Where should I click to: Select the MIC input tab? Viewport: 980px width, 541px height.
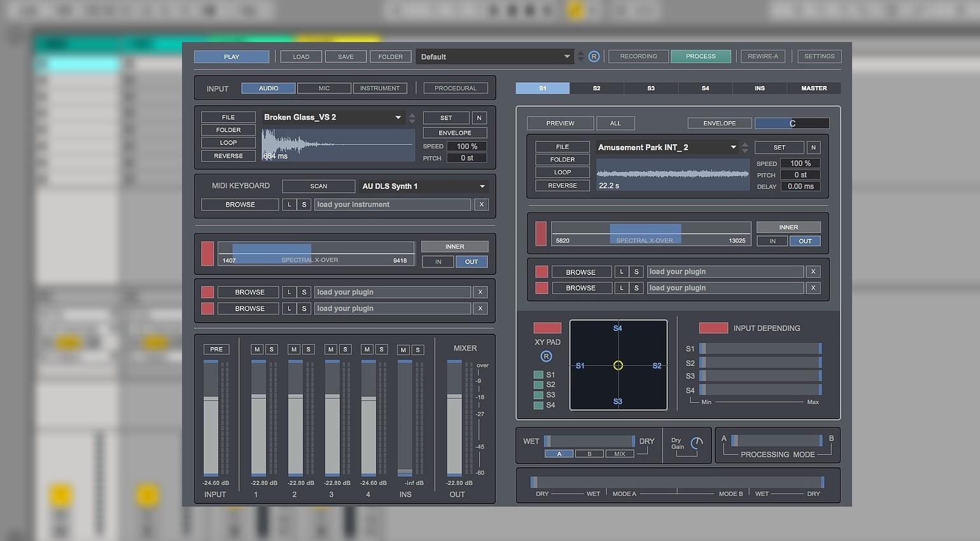click(x=324, y=88)
